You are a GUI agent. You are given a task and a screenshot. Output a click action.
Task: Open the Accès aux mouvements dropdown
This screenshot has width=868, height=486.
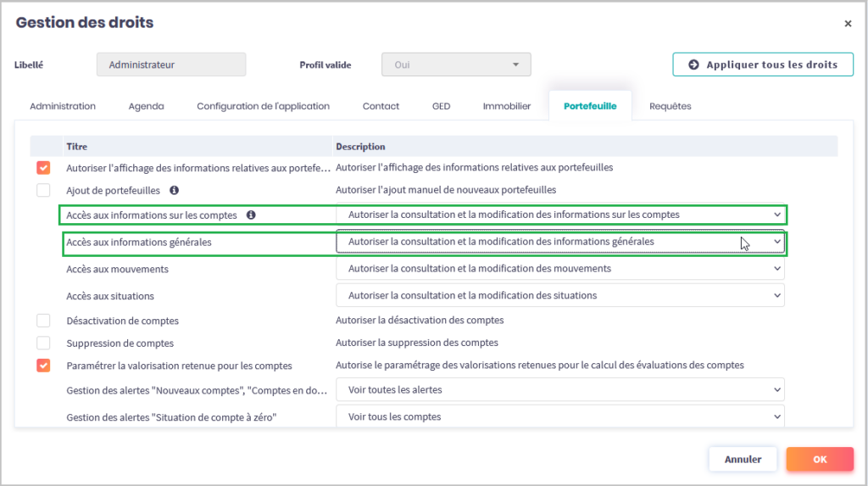(x=560, y=269)
